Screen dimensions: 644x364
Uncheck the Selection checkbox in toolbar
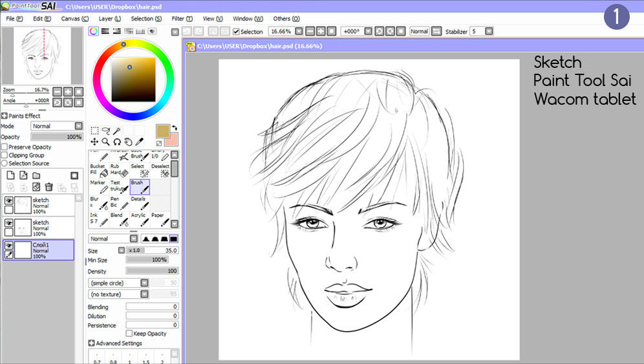(x=236, y=31)
